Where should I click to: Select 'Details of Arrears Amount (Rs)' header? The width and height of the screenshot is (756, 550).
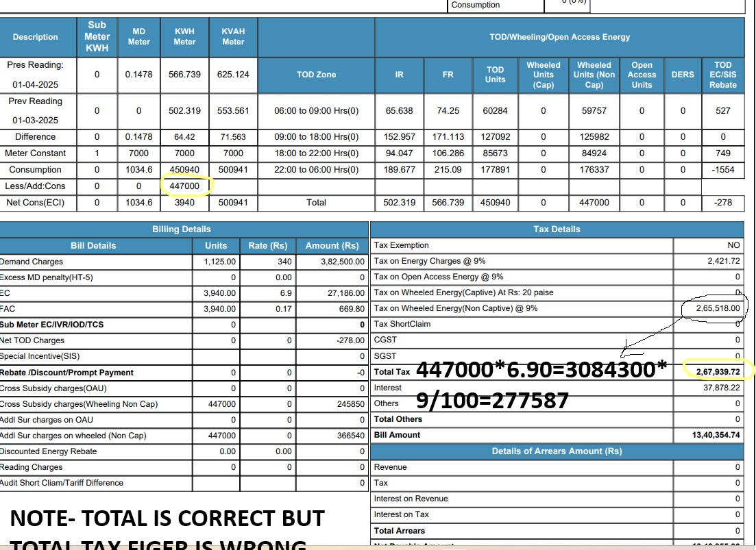(557, 451)
